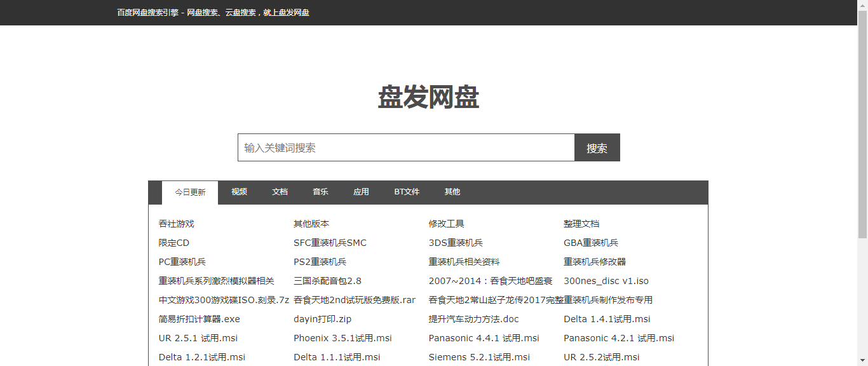Open the 其他 tab
The image size is (868, 366).
(x=452, y=192)
